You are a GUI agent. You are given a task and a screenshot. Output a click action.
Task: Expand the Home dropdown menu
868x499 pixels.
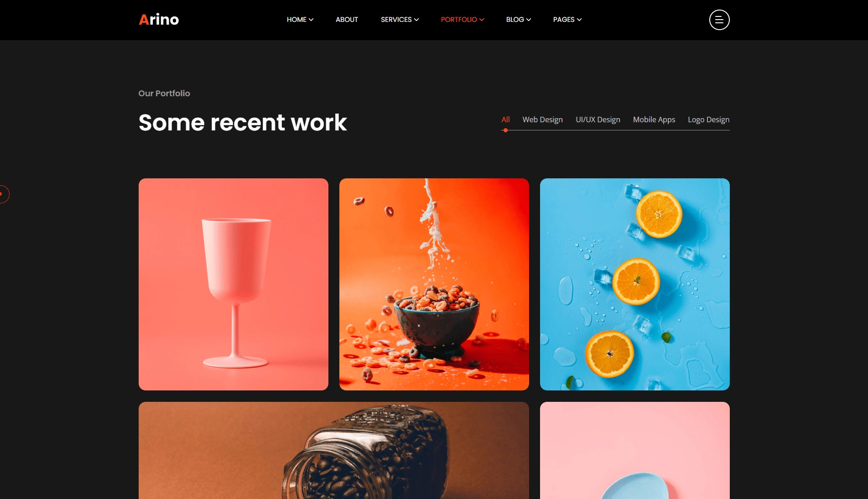300,20
